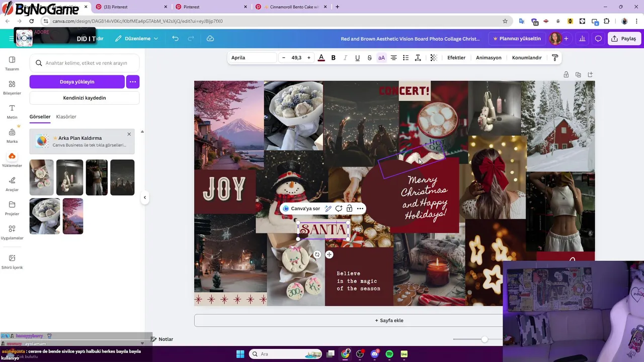This screenshot has height=362, width=644.
Task: Toggle uppercase aA formatting
Action: click(381, 58)
